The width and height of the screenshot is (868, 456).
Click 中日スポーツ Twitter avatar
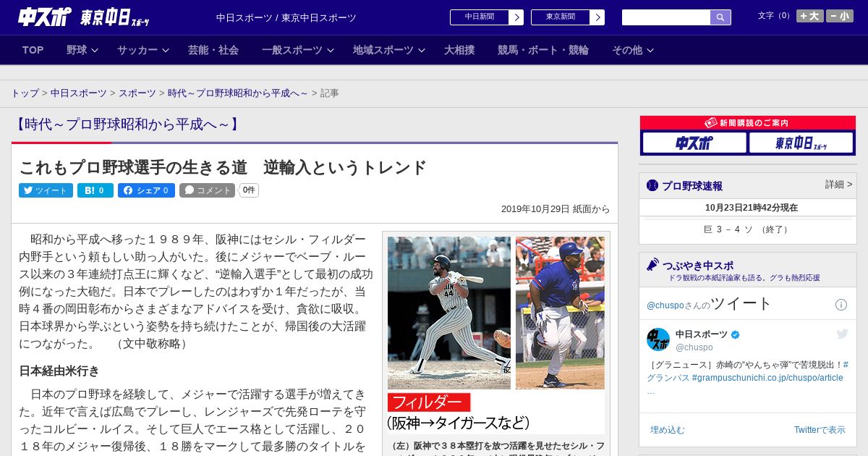tap(658, 339)
